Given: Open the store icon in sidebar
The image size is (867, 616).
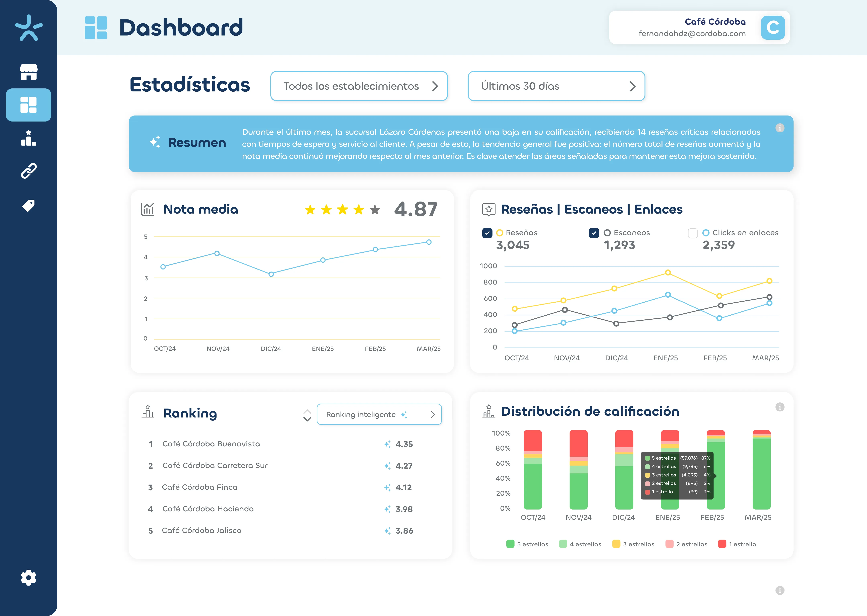Looking at the screenshot, I should click(x=28, y=72).
